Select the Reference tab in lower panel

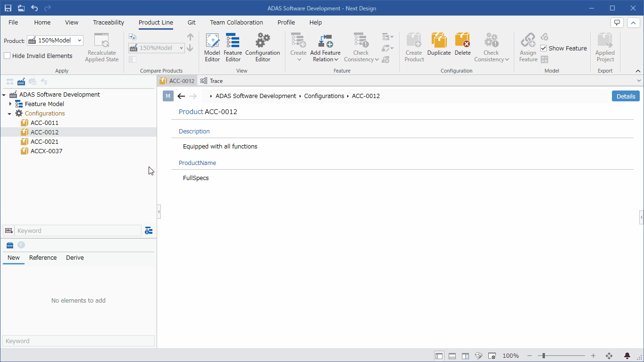[x=43, y=258]
